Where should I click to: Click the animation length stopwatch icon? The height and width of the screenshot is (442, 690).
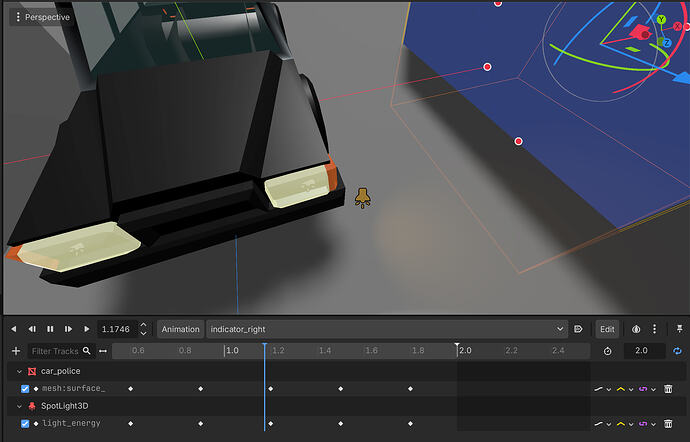pyautogui.click(x=607, y=351)
